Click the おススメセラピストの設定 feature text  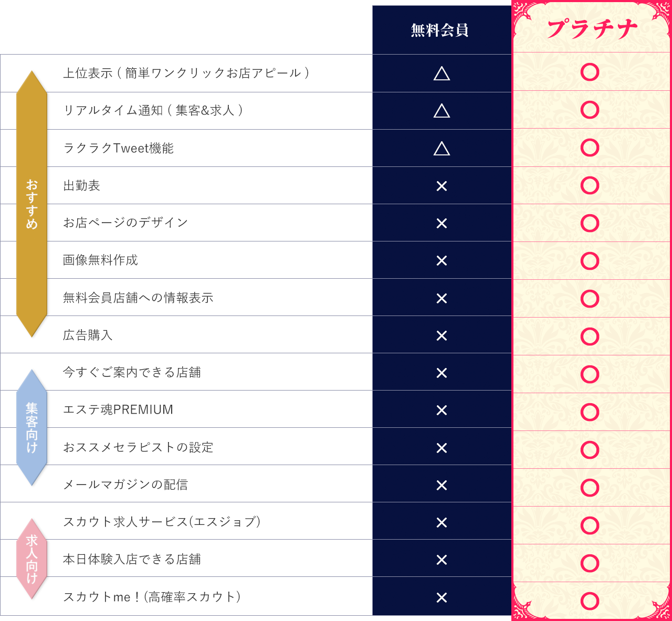pos(138,447)
